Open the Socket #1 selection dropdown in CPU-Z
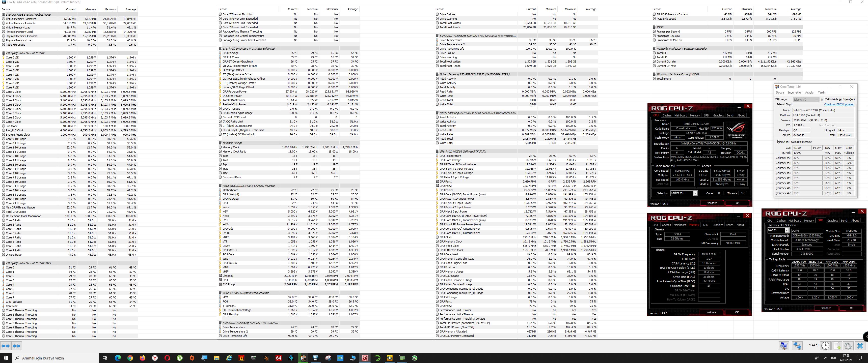The height and width of the screenshot is (363, 868). 684,193
